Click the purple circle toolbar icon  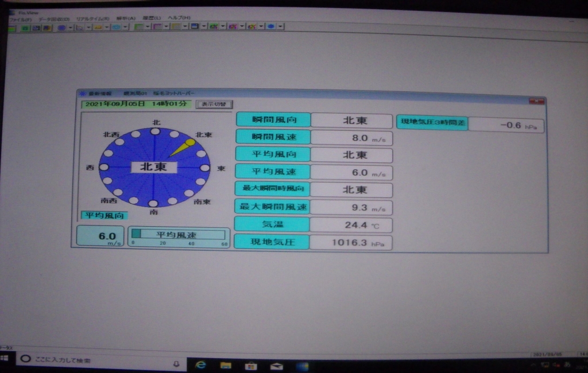coord(61,27)
